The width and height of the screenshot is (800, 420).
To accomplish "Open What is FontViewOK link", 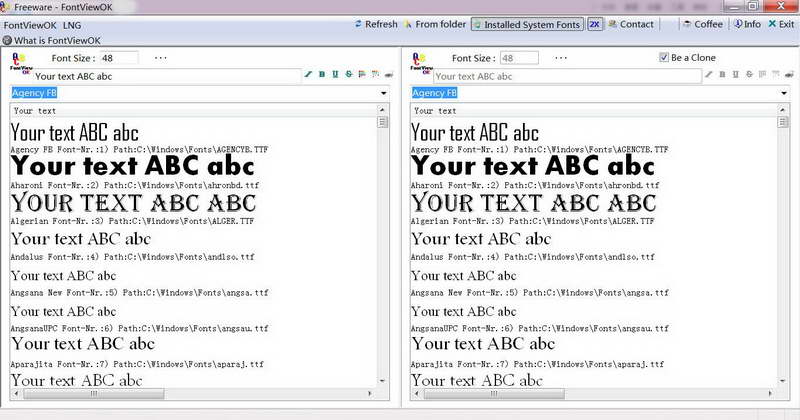I will tap(52, 40).
